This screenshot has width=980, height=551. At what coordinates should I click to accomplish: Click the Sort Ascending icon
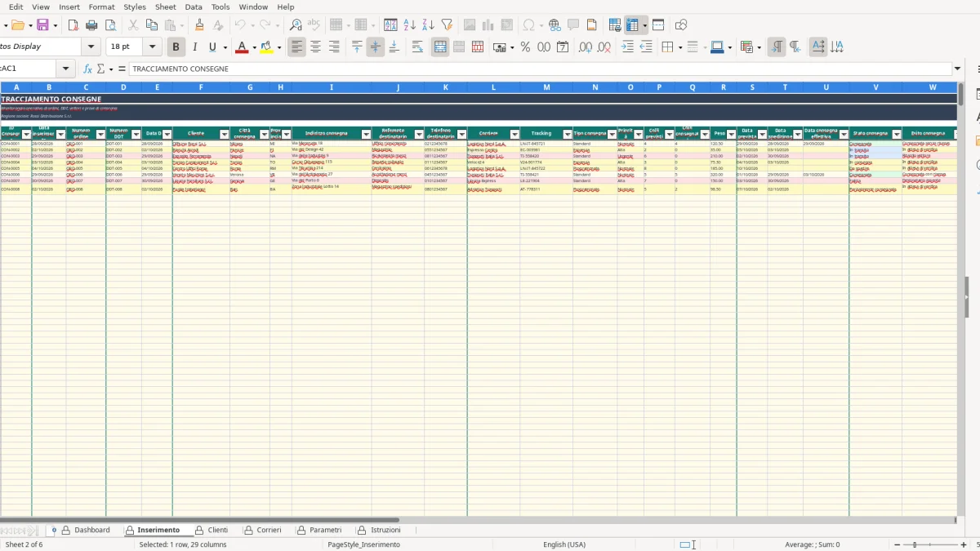click(410, 25)
